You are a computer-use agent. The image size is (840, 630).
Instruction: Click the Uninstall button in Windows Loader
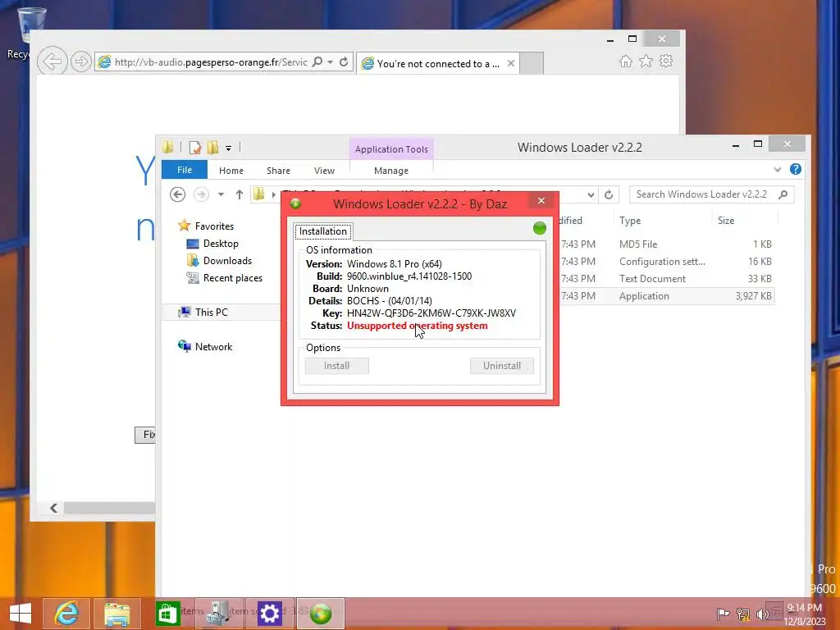coord(502,366)
